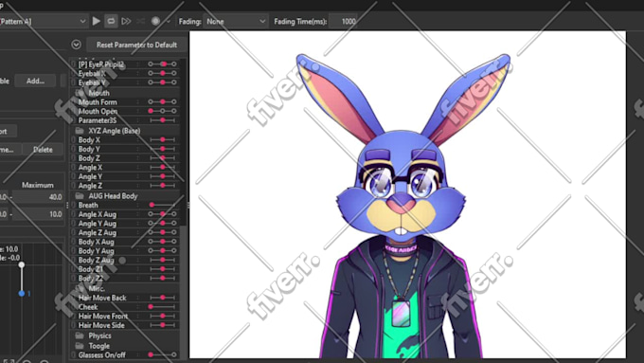The width and height of the screenshot is (644, 363).
Task: Toggle the lock box left of Hair Move Front
Action: pos(74,316)
